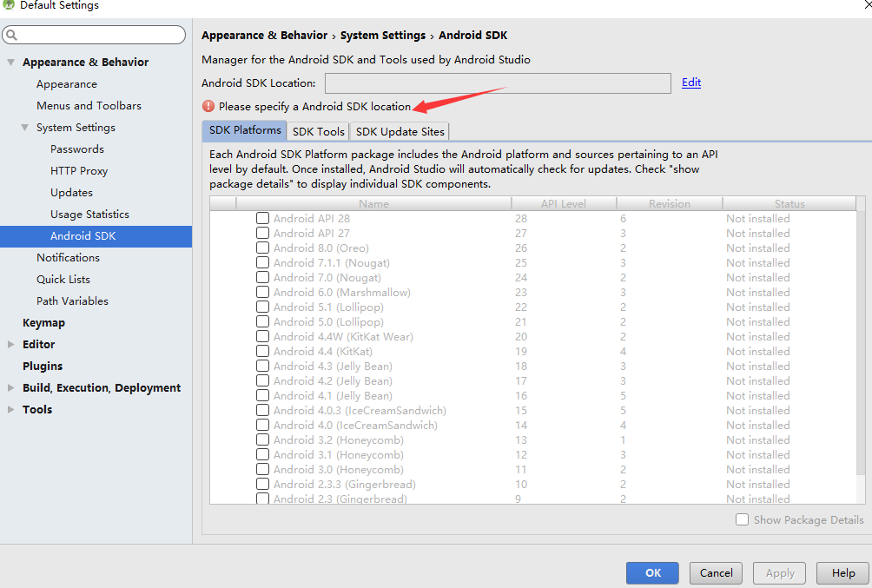Open Quick Lists settings
The width and height of the screenshot is (872, 588).
63,280
